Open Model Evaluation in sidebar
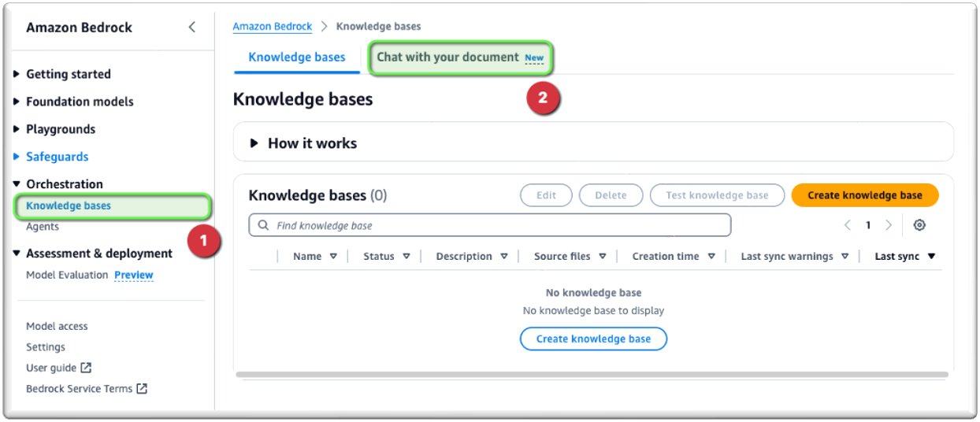 click(67, 275)
